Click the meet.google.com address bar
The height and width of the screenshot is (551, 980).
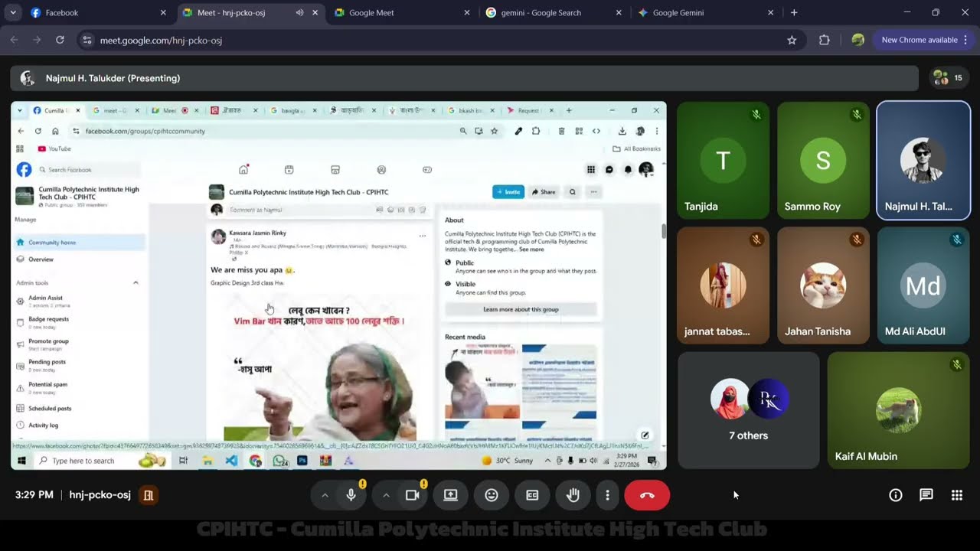(440, 40)
